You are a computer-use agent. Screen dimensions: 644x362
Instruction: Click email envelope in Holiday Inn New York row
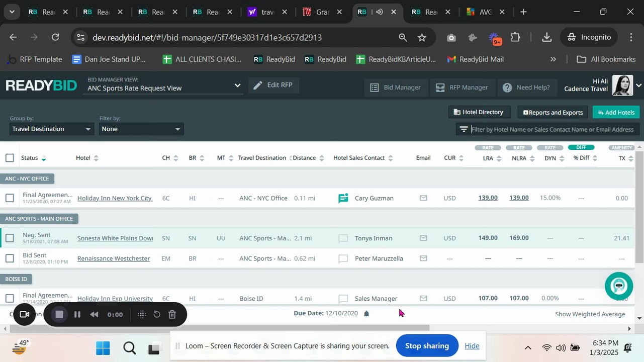(423, 198)
